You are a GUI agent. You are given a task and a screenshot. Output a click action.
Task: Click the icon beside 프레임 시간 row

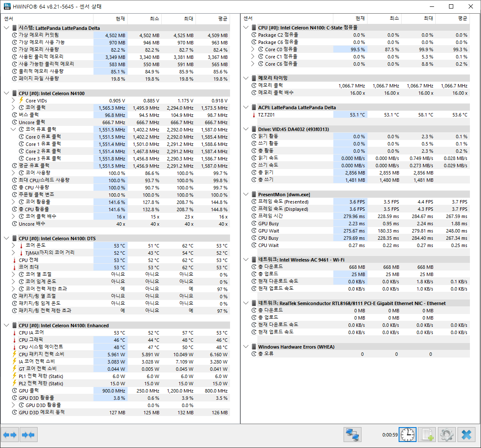click(x=254, y=216)
